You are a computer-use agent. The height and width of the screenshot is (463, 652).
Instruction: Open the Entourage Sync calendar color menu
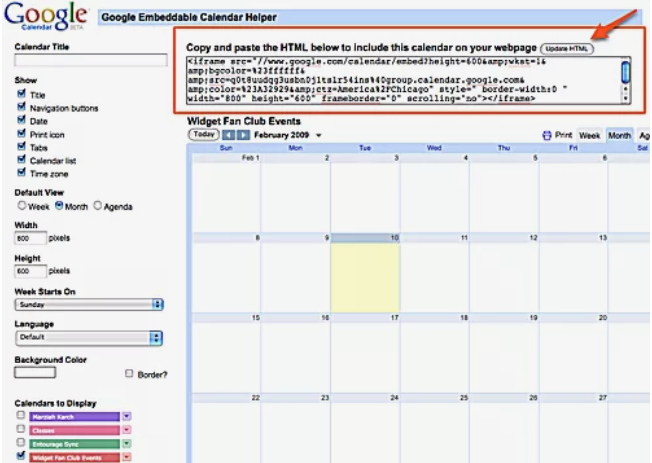point(127,443)
